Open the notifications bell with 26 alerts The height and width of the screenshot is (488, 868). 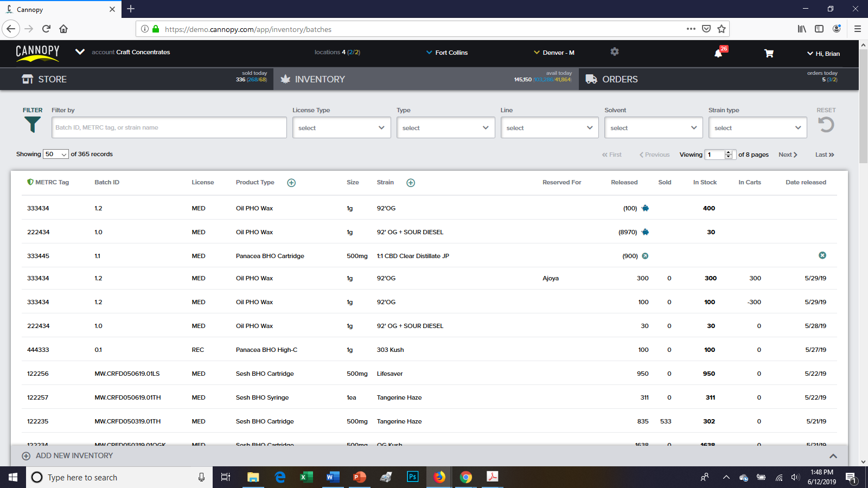(718, 54)
